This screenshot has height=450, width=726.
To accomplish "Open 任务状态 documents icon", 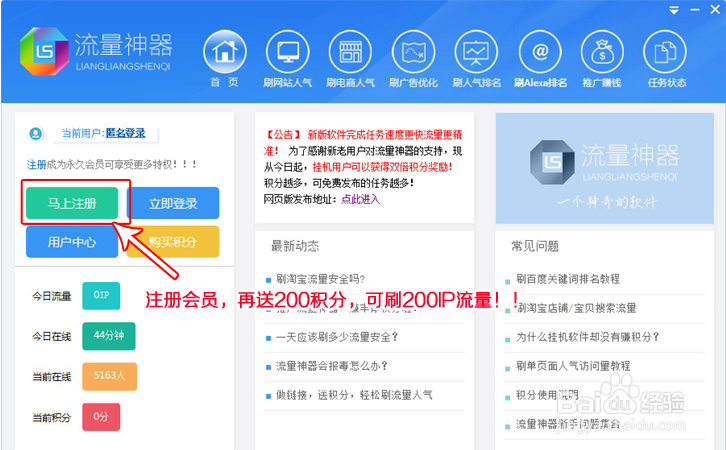I will coord(665,52).
